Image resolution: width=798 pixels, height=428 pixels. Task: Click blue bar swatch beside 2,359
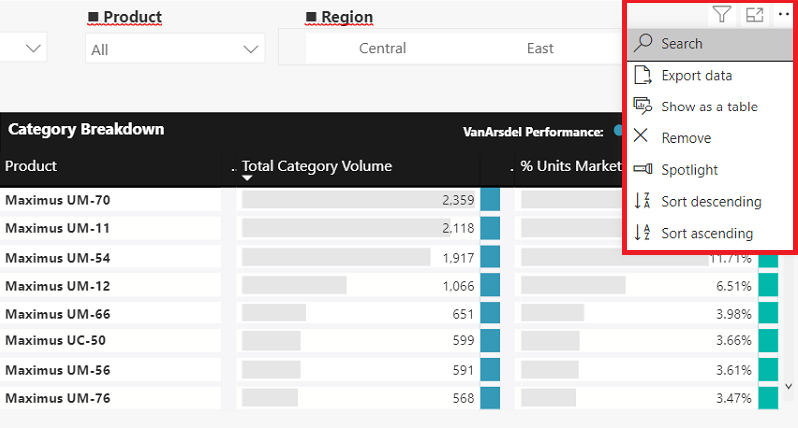pyautogui.click(x=490, y=200)
